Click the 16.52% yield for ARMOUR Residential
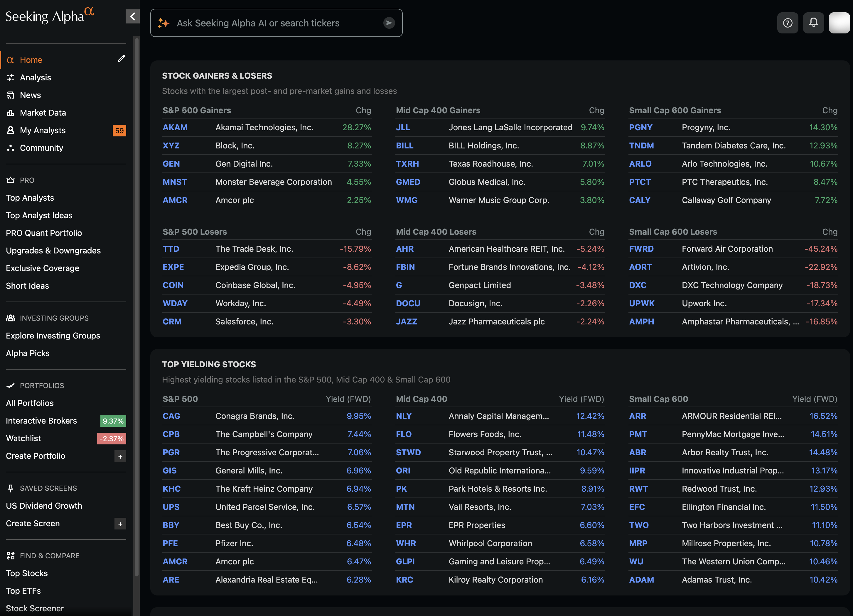This screenshot has height=616, width=853. tap(823, 416)
